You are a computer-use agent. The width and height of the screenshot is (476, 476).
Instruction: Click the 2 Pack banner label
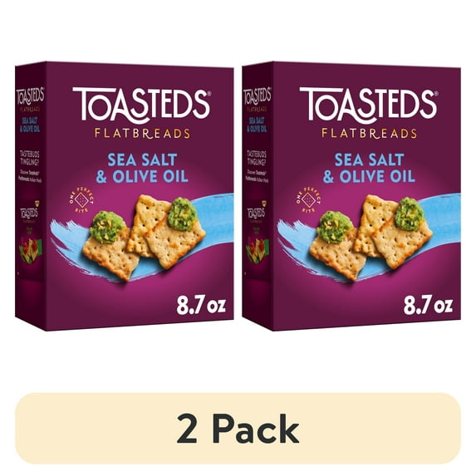click(238, 429)
